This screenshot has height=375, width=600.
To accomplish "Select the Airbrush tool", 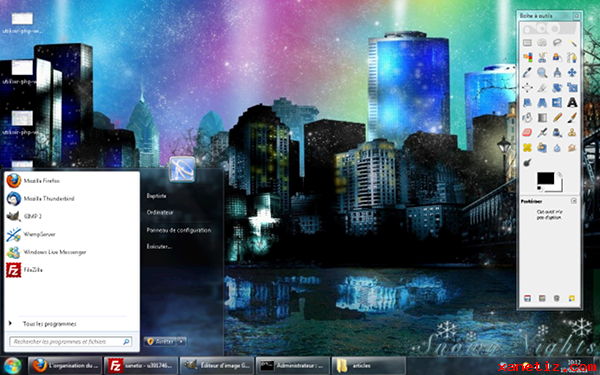I will 542,132.
